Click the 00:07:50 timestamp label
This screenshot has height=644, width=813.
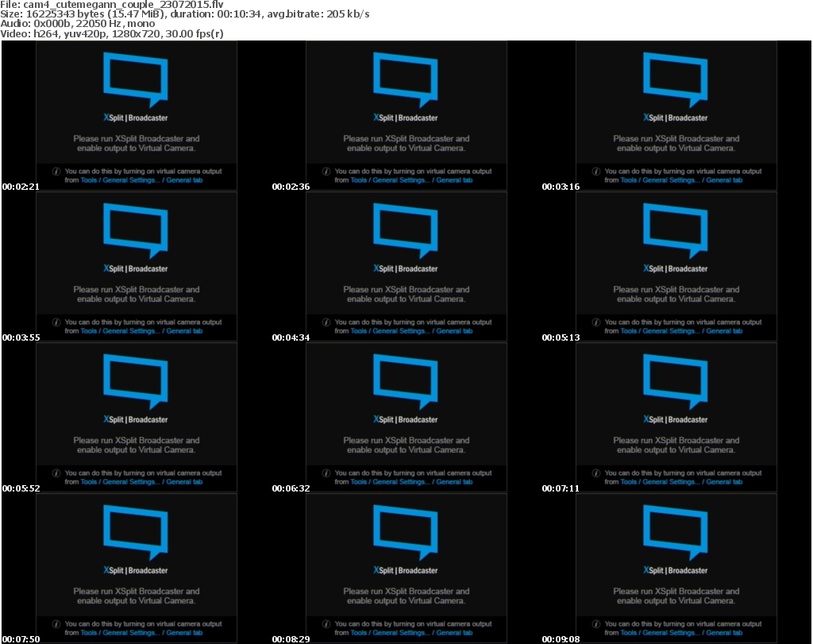click(x=21, y=639)
